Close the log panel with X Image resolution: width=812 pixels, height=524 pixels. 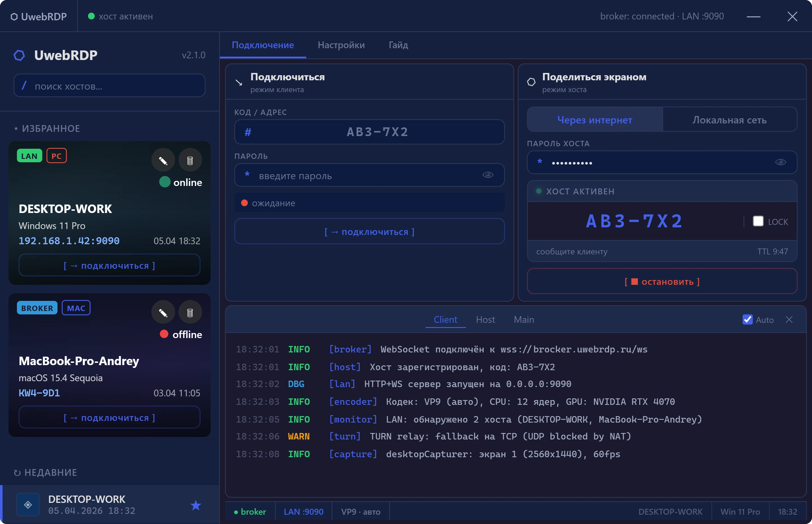[x=789, y=319]
